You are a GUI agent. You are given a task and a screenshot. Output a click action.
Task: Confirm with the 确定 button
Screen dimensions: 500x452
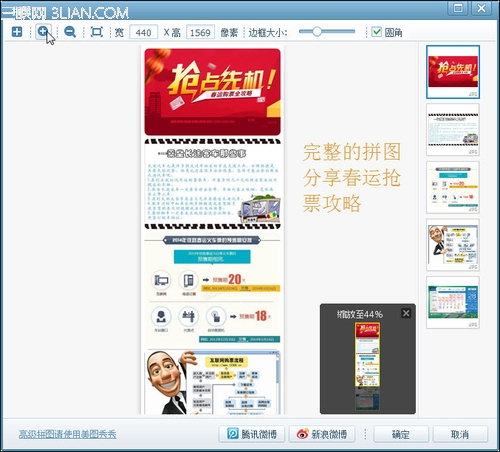[x=401, y=434]
